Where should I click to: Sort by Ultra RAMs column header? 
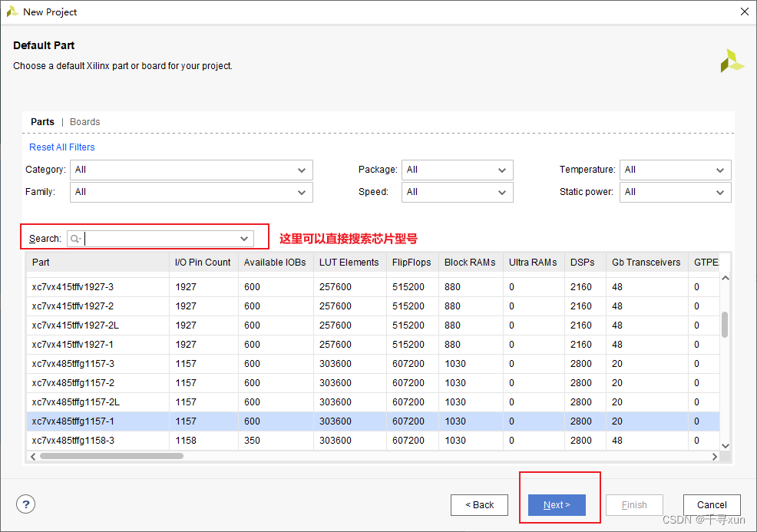[x=533, y=262]
